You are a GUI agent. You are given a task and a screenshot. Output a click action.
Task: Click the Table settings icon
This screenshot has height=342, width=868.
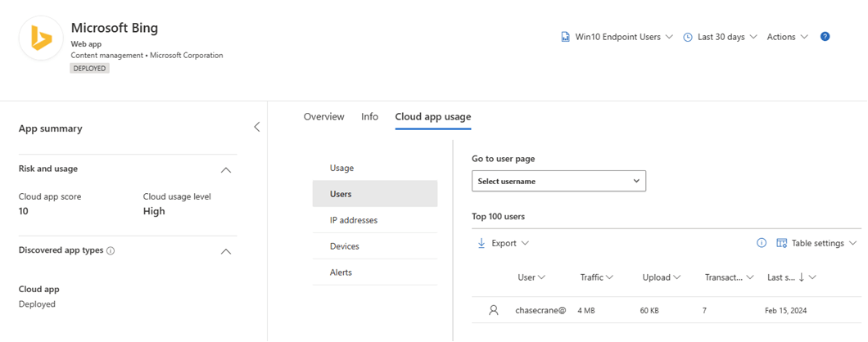[x=781, y=243]
